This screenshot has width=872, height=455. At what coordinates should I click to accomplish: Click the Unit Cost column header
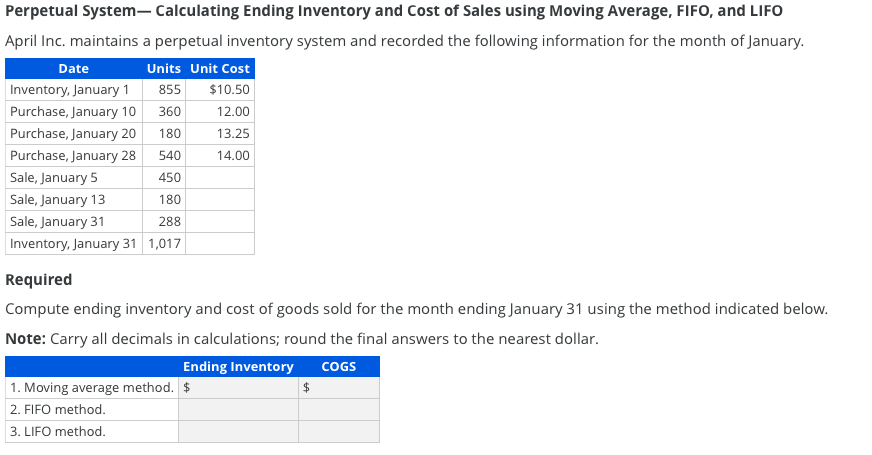coord(220,68)
